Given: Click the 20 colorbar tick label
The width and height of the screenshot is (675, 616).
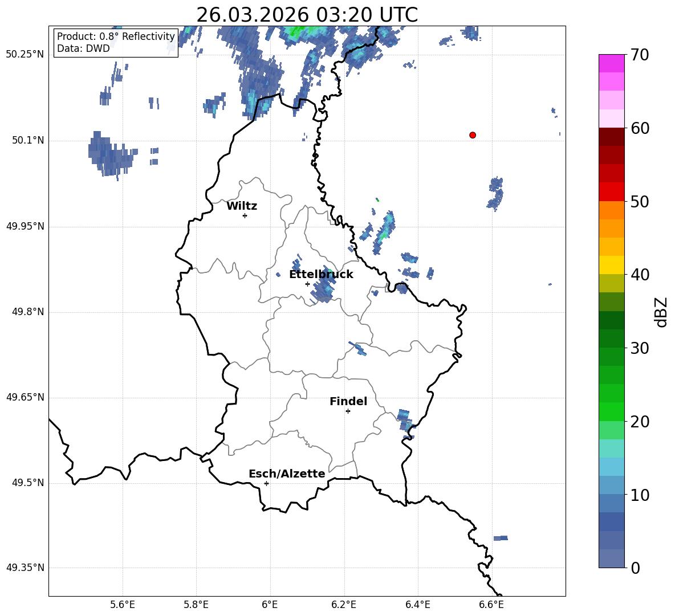Looking at the screenshot, I should (x=640, y=422).
